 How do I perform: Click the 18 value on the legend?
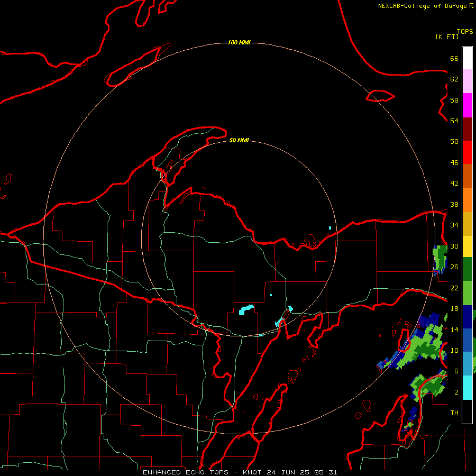pos(454,309)
